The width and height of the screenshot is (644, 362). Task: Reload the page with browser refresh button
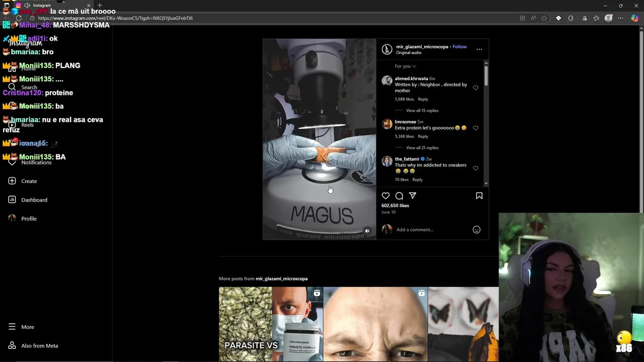tap(19, 18)
